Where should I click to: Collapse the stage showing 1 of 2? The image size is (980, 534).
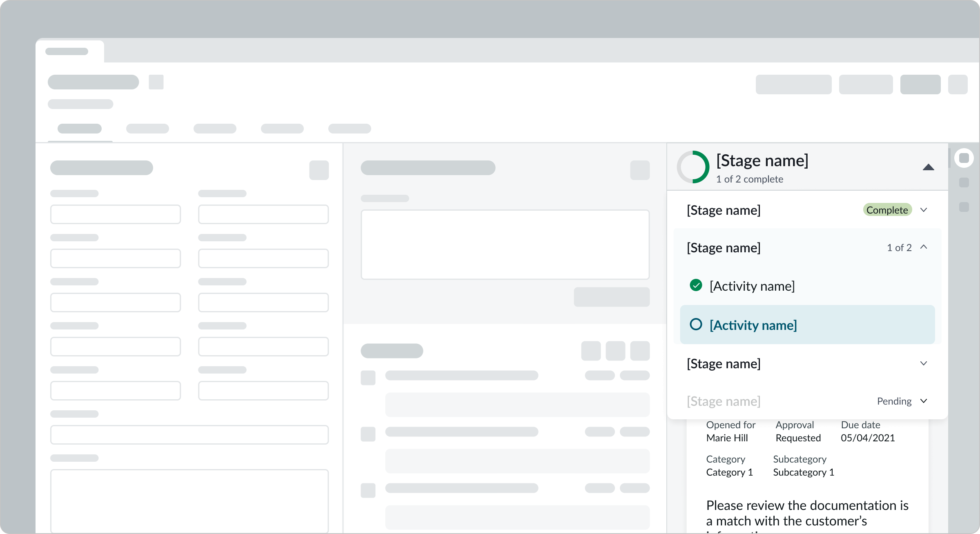click(924, 247)
